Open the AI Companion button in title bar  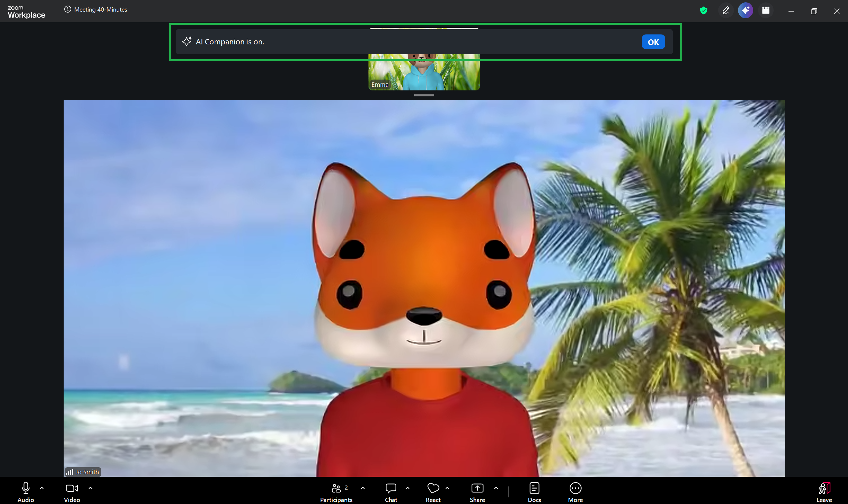click(745, 11)
